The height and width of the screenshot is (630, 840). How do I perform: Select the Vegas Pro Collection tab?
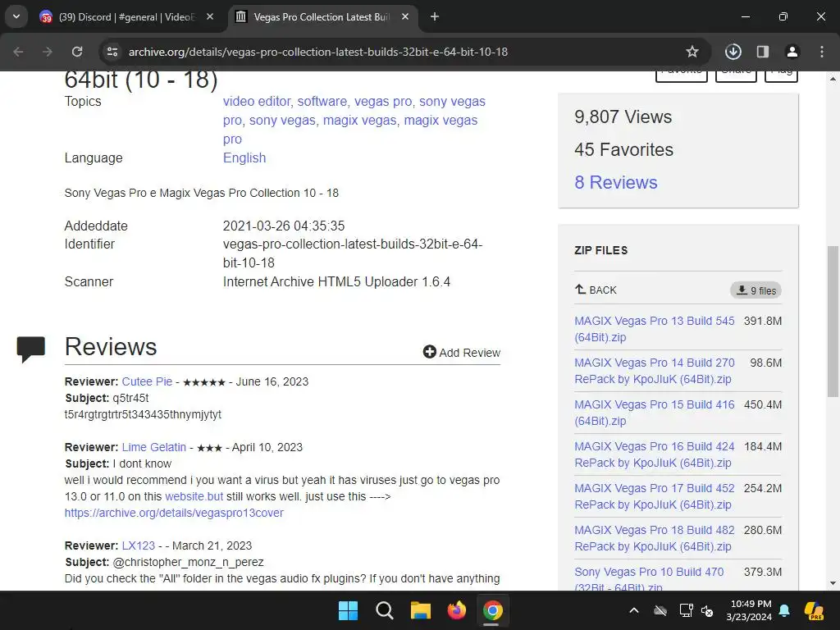[322, 16]
